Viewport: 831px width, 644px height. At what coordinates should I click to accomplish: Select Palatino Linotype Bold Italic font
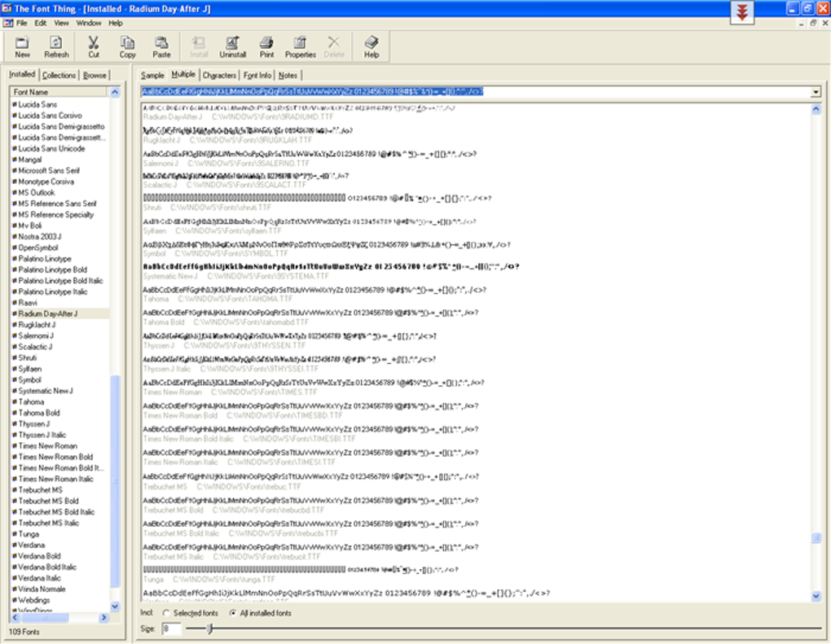[60, 281]
